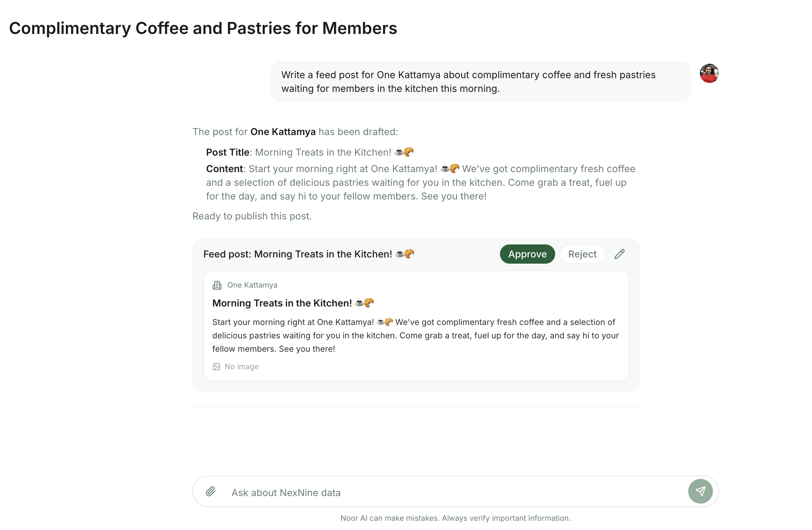
Task: Select the One Kattamya location label in card
Action: [x=252, y=285]
